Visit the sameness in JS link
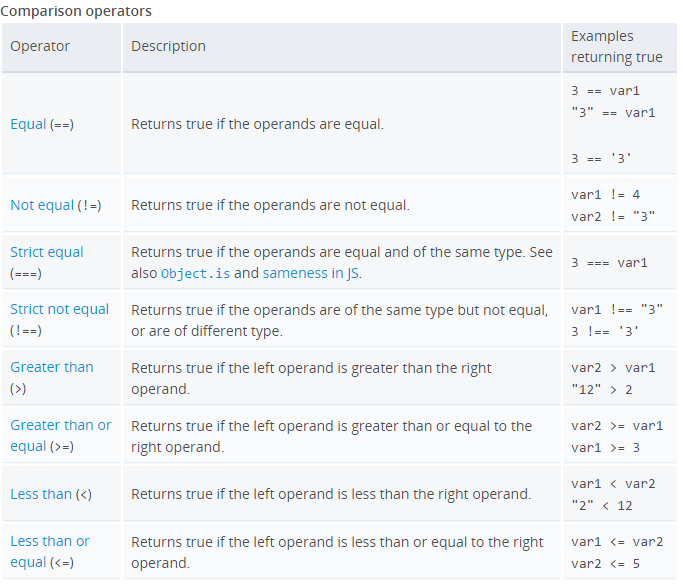The width and height of the screenshot is (683, 586). [x=311, y=273]
